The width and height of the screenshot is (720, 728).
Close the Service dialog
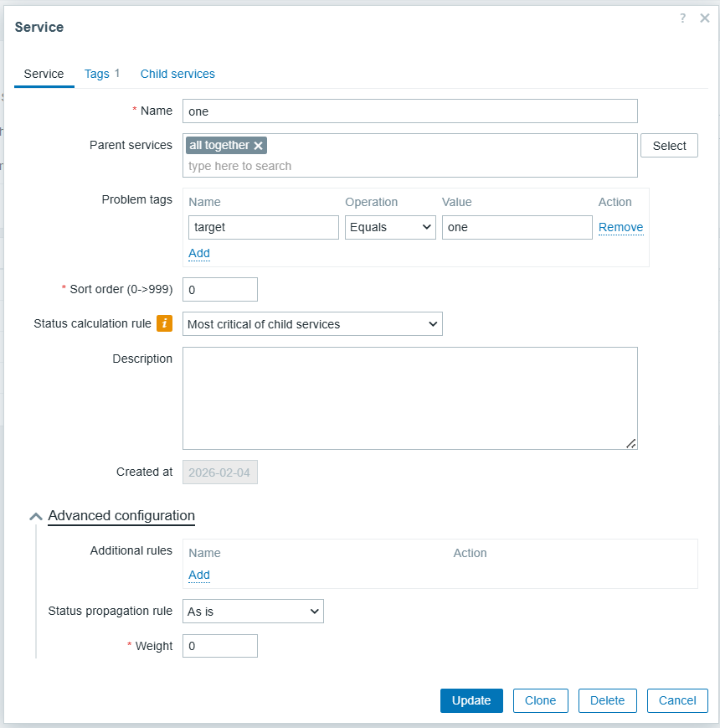coord(704,18)
